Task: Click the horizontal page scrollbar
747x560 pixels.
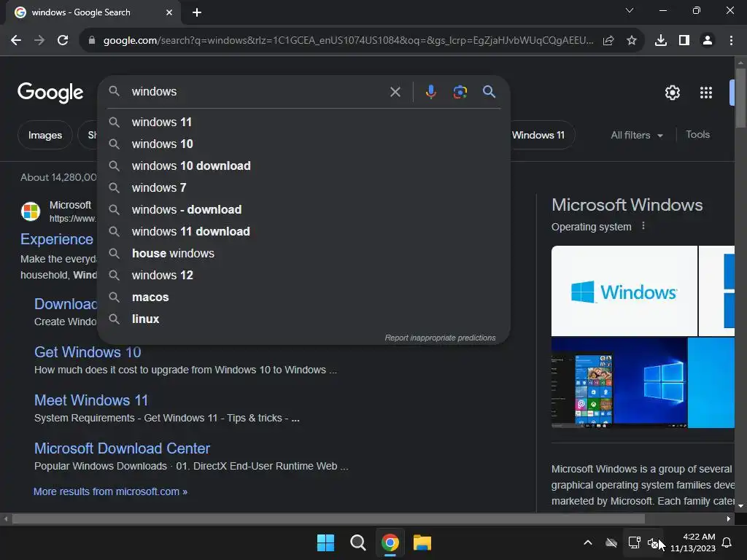Action: (329, 518)
